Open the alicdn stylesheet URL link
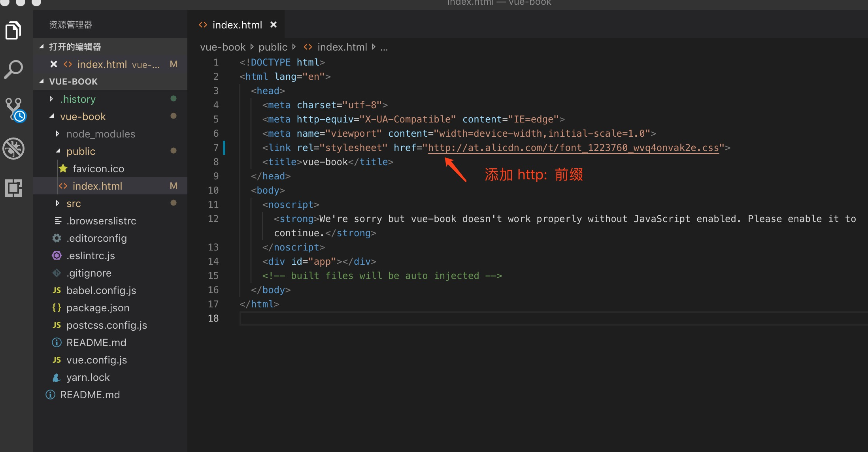 click(x=573, y=148)
